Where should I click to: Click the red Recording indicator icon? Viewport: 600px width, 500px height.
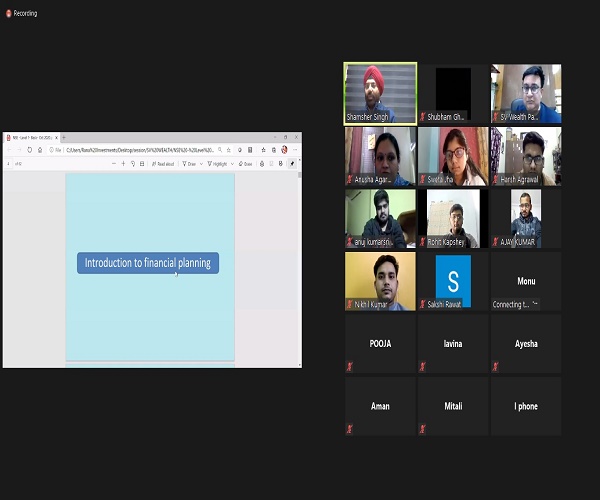click(x=8, y=13)
